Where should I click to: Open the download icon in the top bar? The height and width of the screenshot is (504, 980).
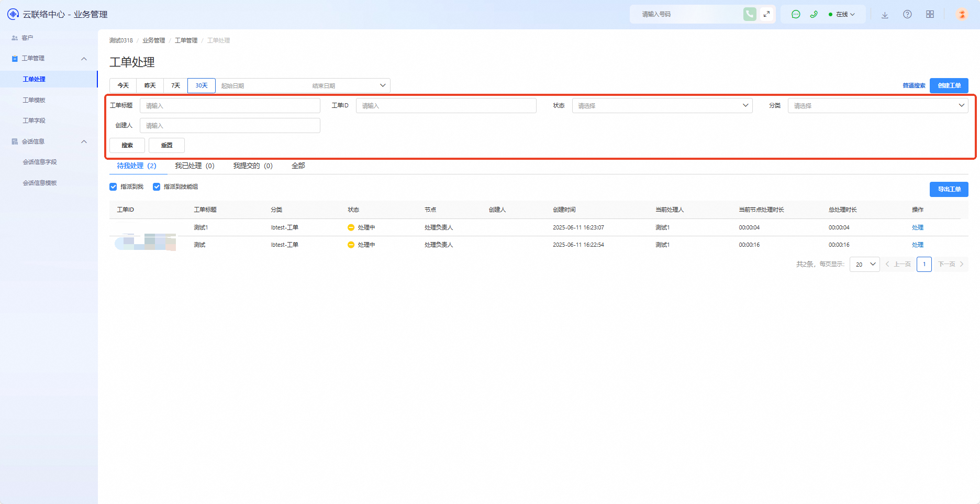click(885, 15)
